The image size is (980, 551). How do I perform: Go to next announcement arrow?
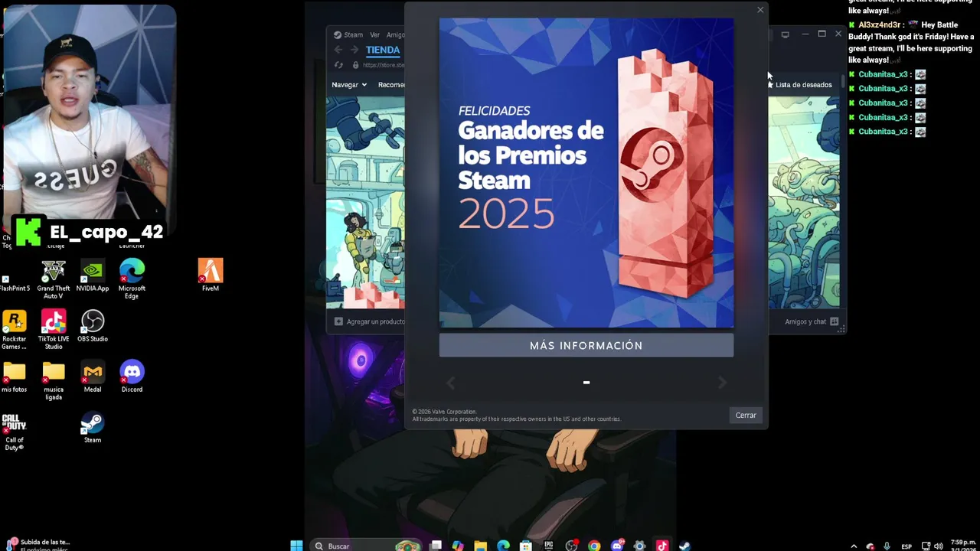pyautogui.click(x=722, y=382)
